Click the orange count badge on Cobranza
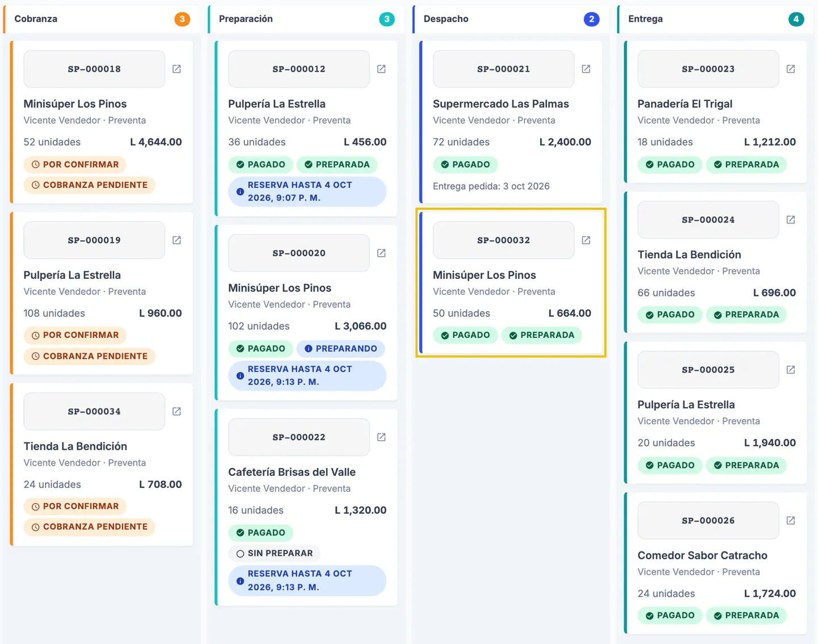This screenshot has height=644, width=818. click(182, 19)
